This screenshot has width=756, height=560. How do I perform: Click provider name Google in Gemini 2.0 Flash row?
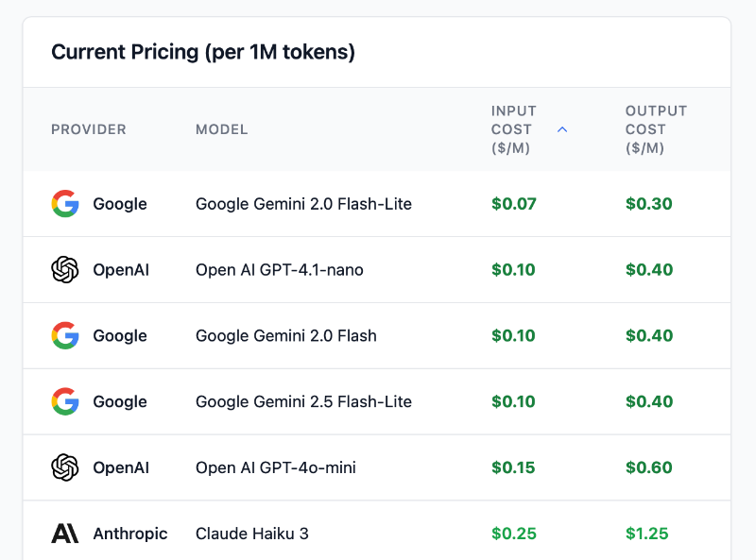pyautogui.click(x=120, y=336)
